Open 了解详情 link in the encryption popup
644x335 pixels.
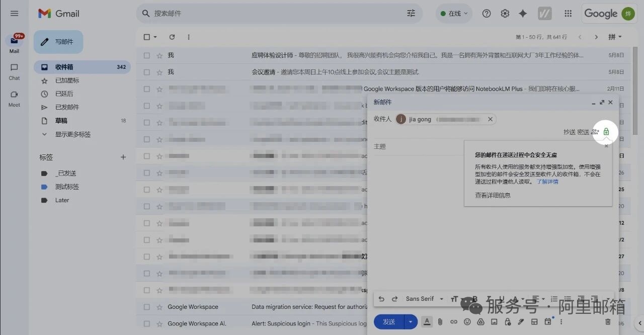[x=547, y=182]
